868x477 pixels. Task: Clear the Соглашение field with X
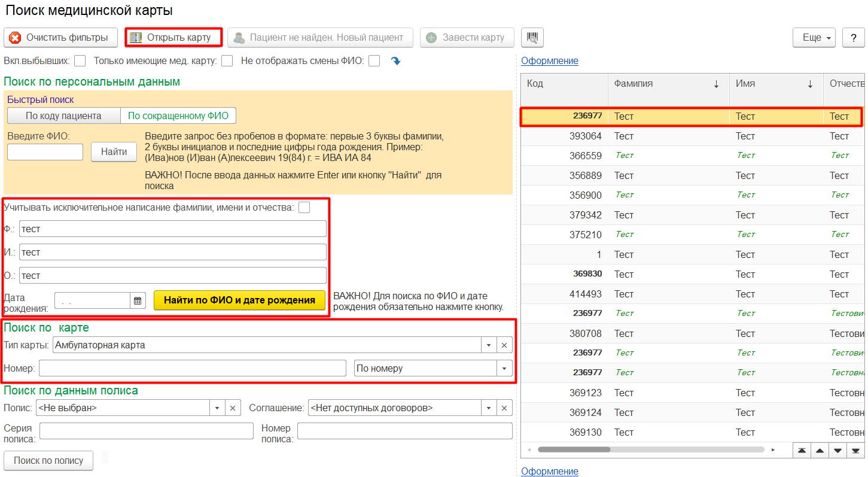(x=504, y=408)
